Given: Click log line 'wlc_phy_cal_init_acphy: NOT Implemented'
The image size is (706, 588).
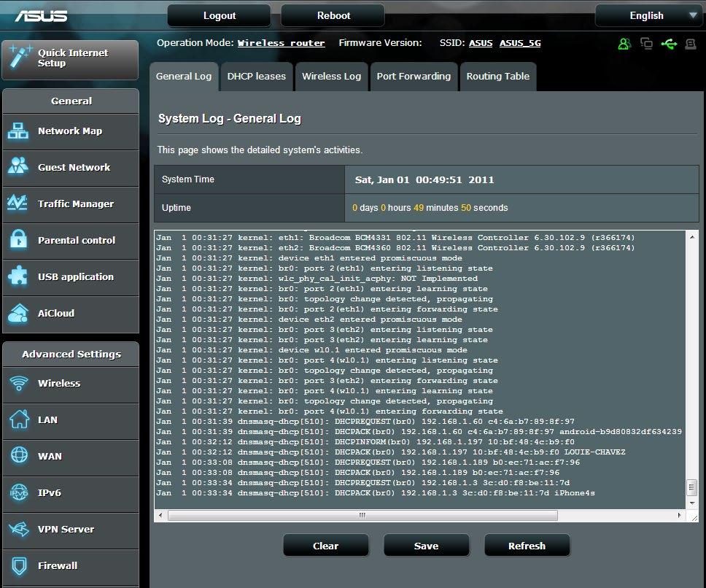Looking at the screenshot, I should pyautogui.click(x=317, y=279).
